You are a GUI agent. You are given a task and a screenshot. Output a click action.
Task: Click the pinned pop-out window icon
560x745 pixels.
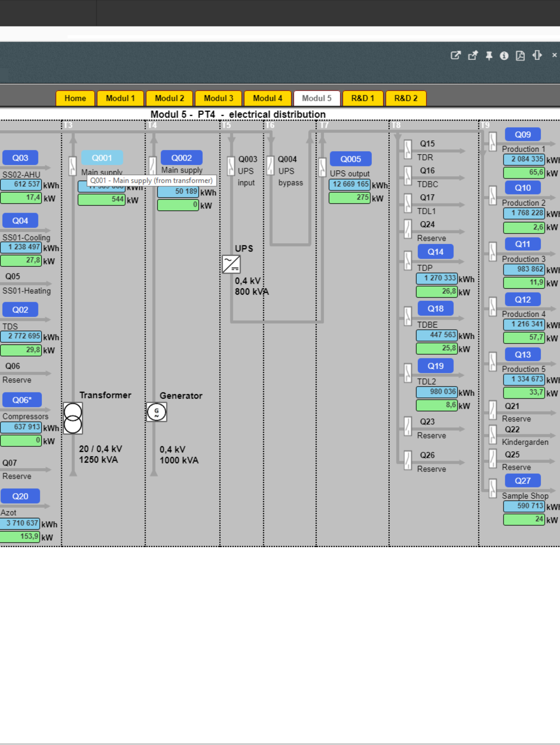click(473, 56)
